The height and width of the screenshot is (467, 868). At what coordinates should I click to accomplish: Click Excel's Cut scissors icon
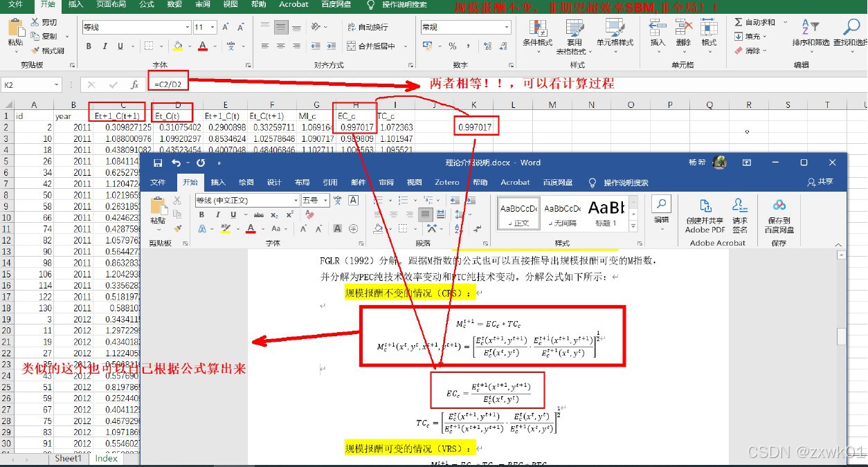click(35, 22)
